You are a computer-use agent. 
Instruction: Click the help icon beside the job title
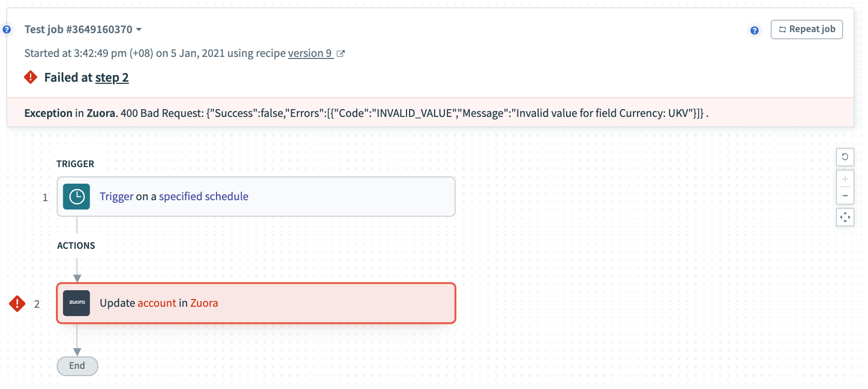tap(7, 29)
